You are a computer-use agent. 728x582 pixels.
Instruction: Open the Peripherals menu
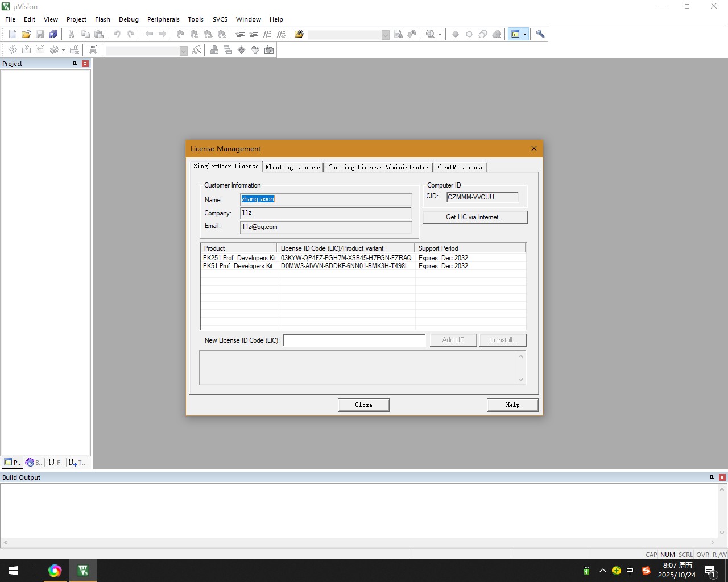[x=163, y=19]
